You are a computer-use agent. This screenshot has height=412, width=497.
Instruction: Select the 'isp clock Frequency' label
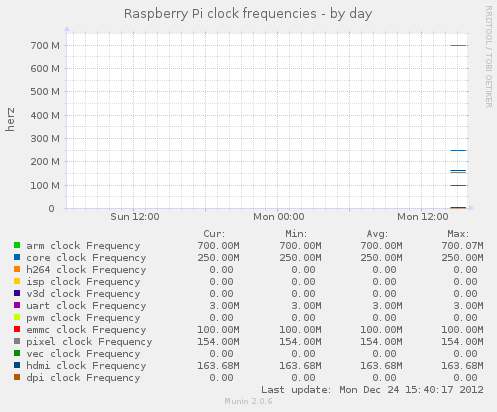pyautogui.click(x=83, y=282)
